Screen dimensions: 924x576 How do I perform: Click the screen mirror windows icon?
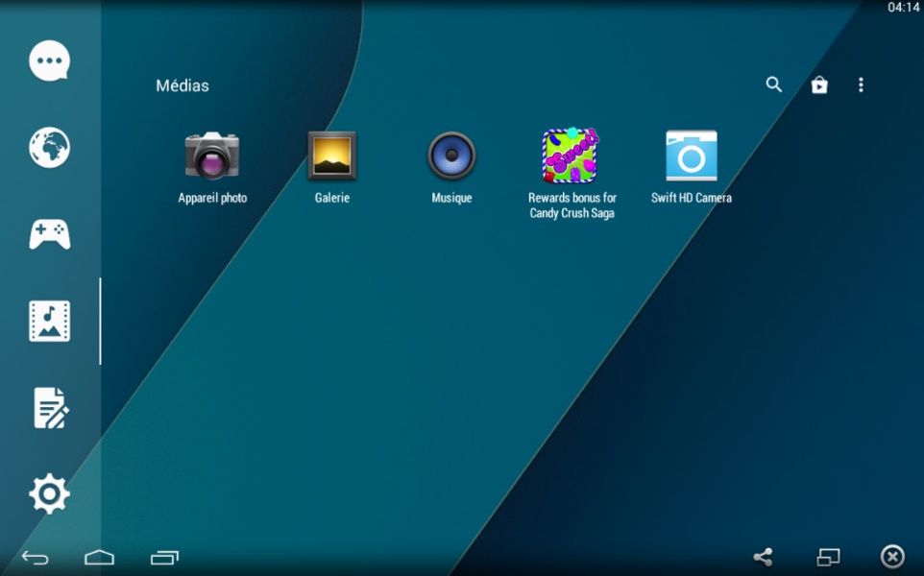point(829,557)
